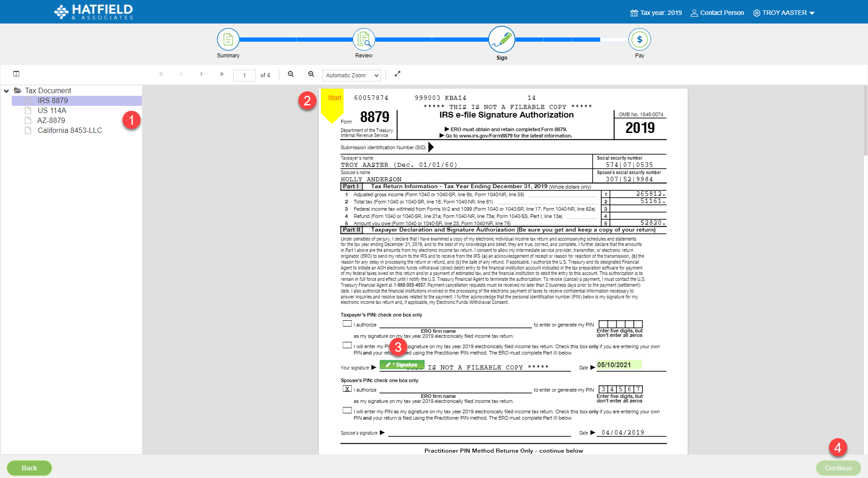Toggle the document sidebar panel
Screen dimensions: 868x478
16,74
